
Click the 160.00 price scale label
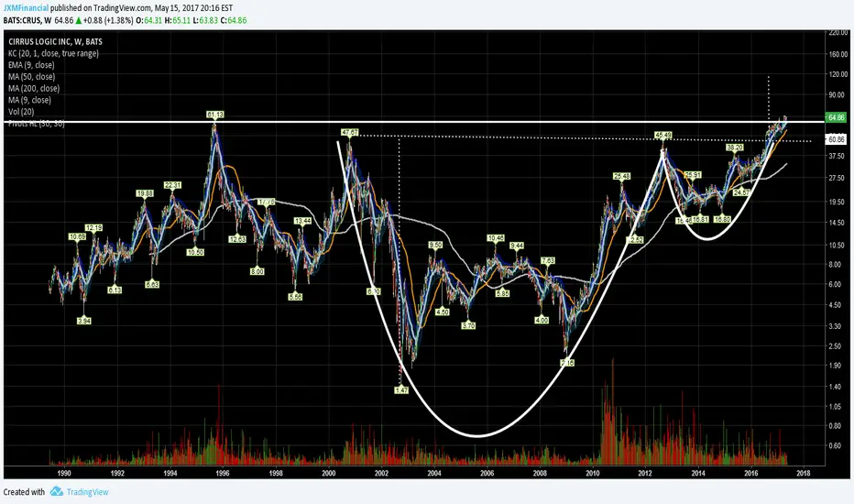(838, 54)
